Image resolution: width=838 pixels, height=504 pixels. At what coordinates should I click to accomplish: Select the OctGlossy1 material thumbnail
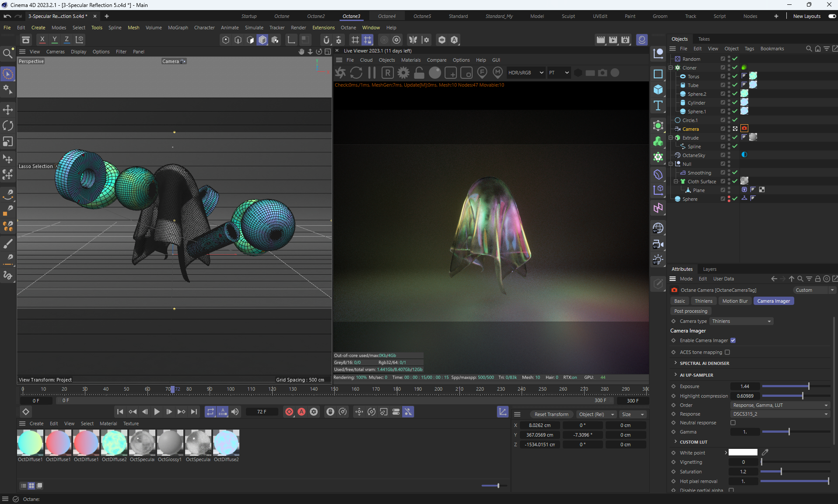click(170, 443)
